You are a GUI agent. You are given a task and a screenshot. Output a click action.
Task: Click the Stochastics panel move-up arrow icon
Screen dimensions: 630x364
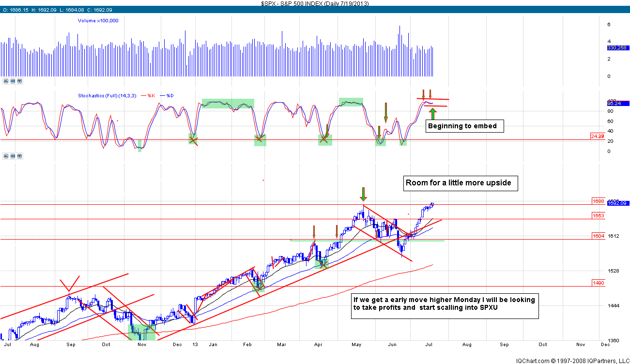pyautogui.click(x=6, y=156)
